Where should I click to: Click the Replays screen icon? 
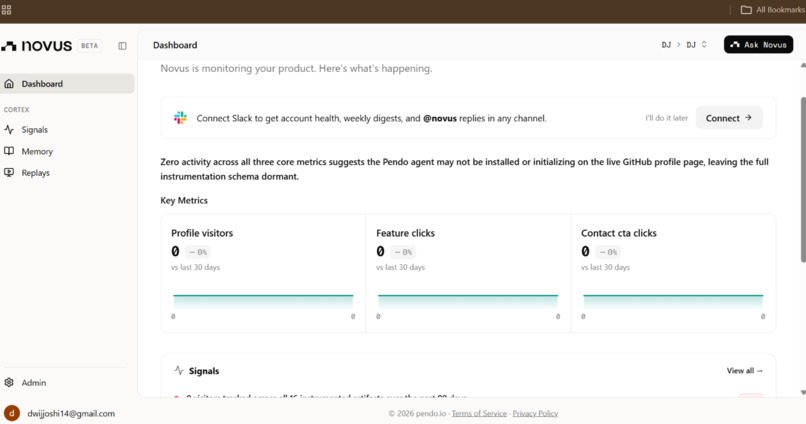pyautogui.click(x=9, y=173)
